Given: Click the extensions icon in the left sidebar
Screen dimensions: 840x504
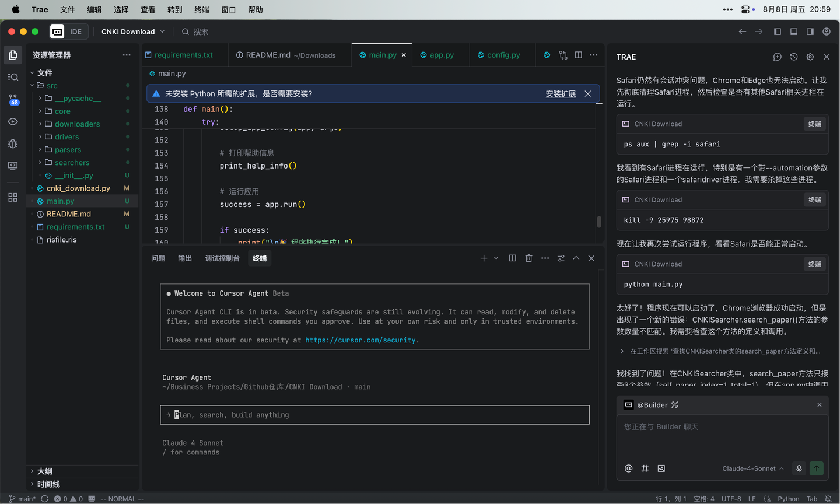Looking at the screenshot, I should tap(13, 197).
